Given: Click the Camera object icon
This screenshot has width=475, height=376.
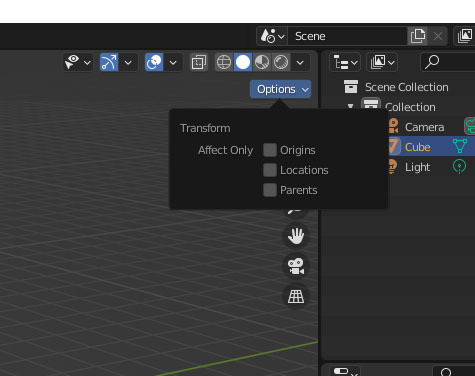Looking at the screenshot, I should (393, 126).
